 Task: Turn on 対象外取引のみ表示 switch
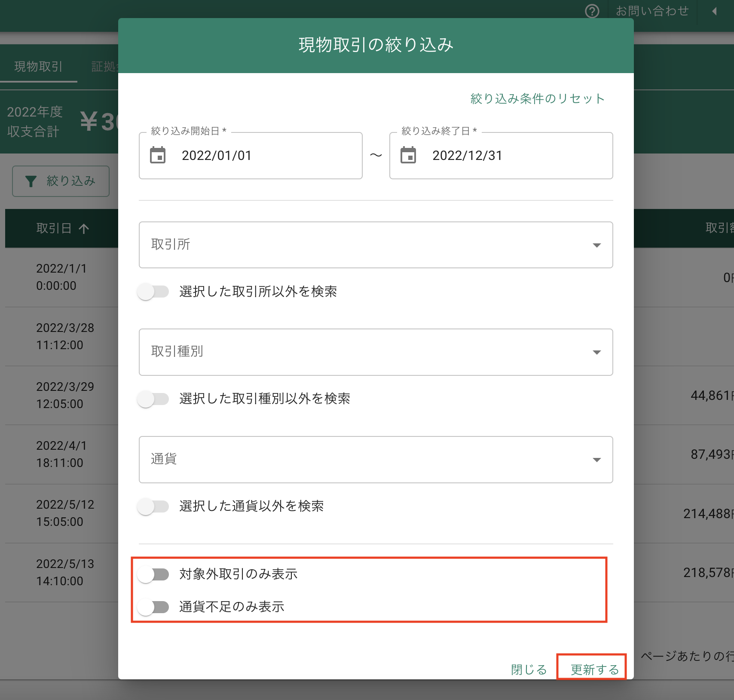pos(153,574)
